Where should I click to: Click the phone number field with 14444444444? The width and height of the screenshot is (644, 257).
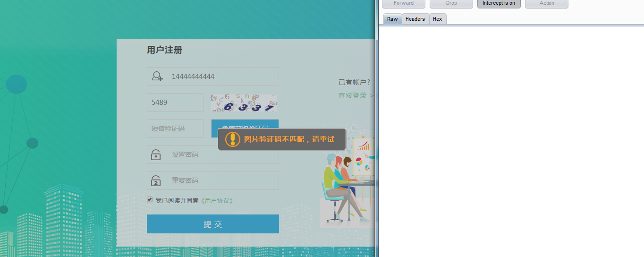[x=213, y=77]
